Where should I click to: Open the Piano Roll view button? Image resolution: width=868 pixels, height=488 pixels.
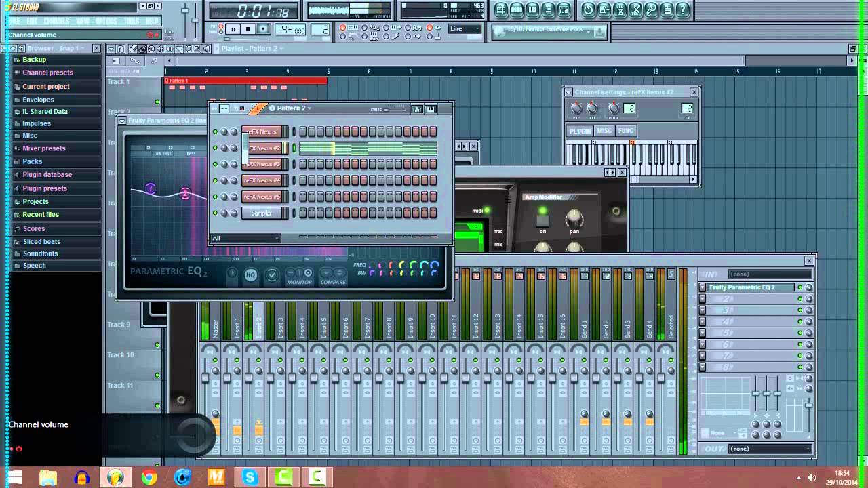(x=533, y=9)
